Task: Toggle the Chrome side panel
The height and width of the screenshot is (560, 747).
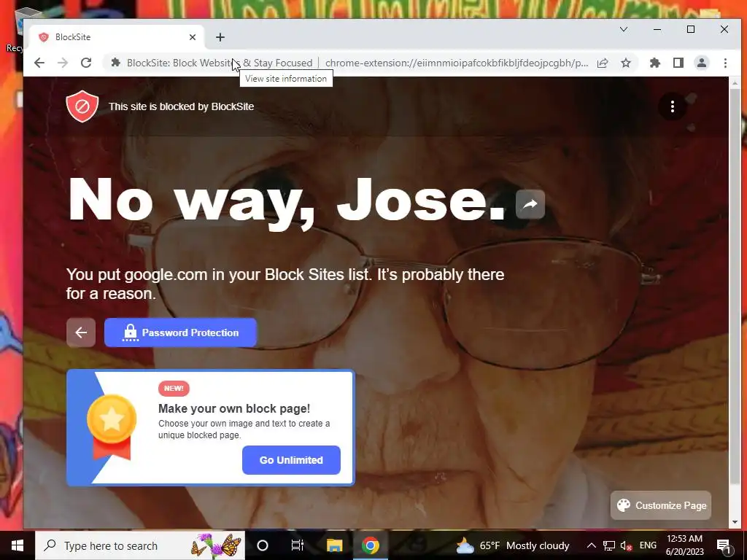Action: (x=678, y=63)
